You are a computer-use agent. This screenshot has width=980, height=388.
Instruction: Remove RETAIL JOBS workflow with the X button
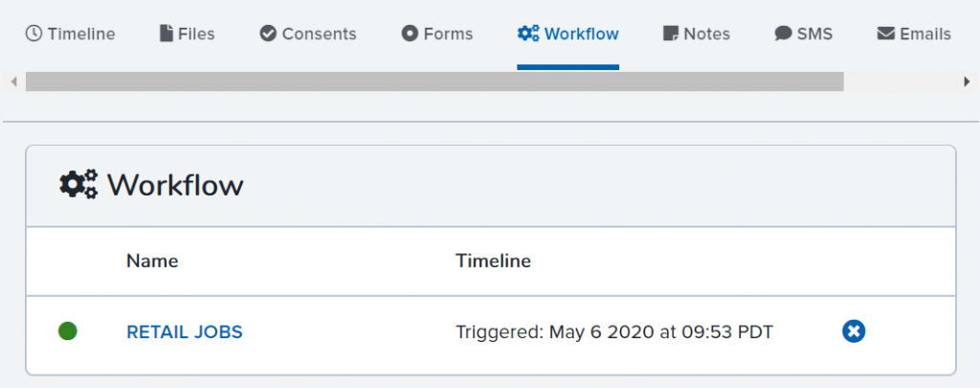pyautogui.click(x=853, y=331)
